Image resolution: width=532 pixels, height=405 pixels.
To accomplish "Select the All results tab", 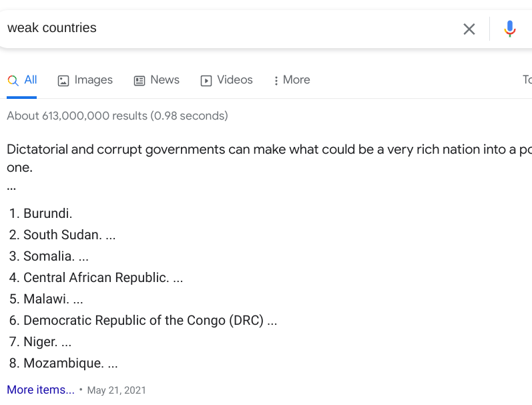I will click(22, 80).
